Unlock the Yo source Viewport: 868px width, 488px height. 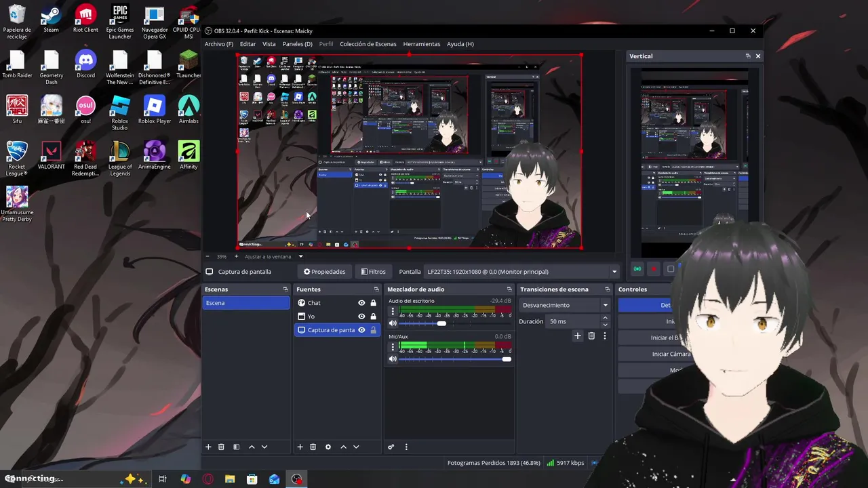pos(373,317)
